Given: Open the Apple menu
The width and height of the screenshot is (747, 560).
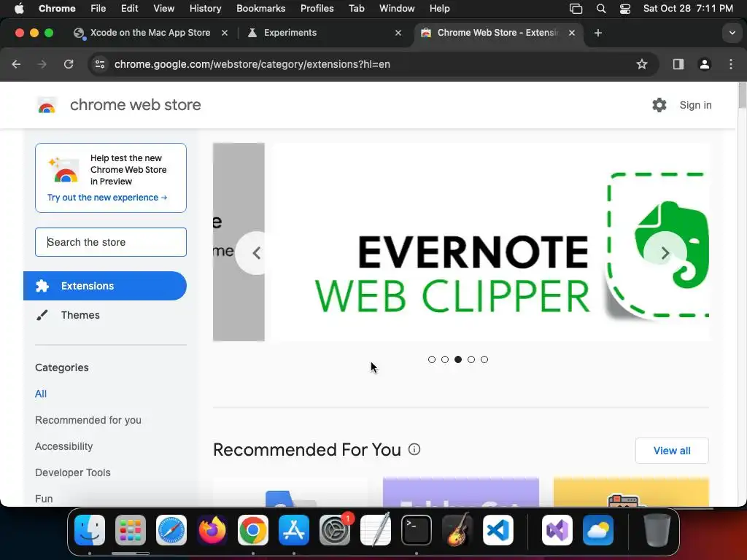Looking at the screenshot, I should (18, 9).
